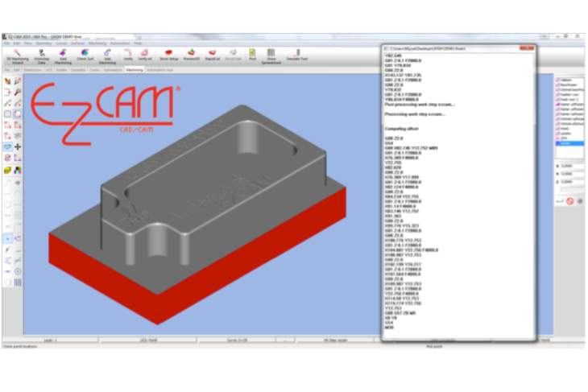Click 'Layer: 1' in the status bar
Screen dimensions: 588x392
(x=50, y=340)
